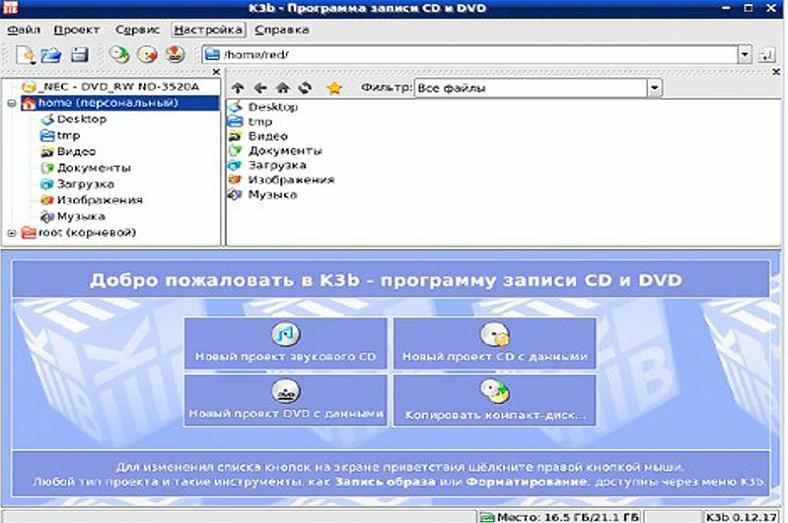This screenshot has height=523, width=788.
Task: Select the _NEC - DVD_RW ND-3520A drive
Action: point(120,87)
